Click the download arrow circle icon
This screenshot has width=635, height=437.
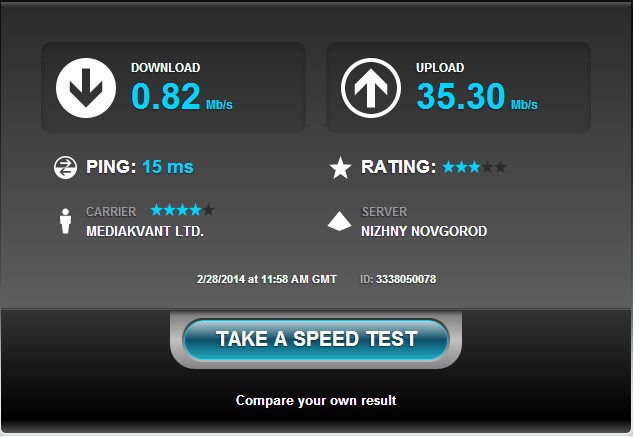[x=86, y=88]
